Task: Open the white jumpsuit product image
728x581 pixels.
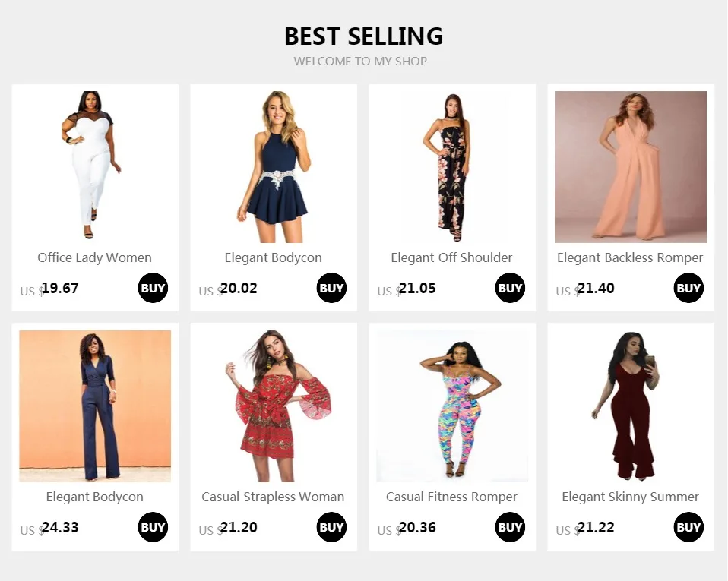Action: 95,166
